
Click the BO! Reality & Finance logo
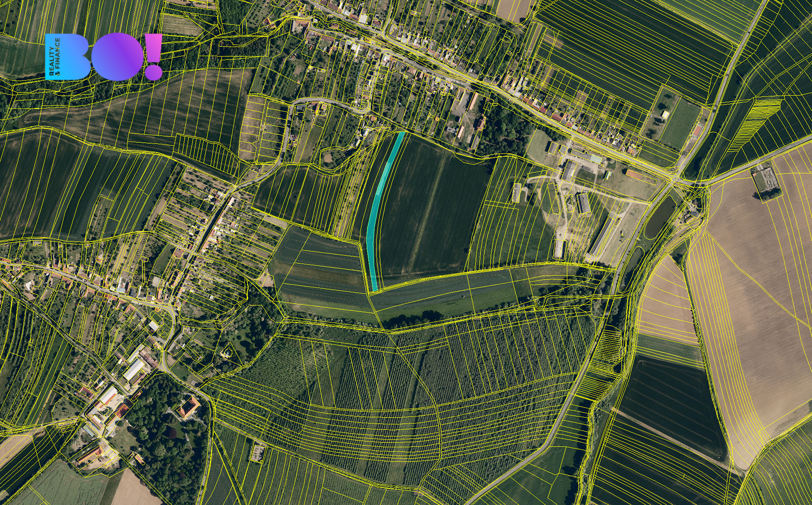(104, 56)
